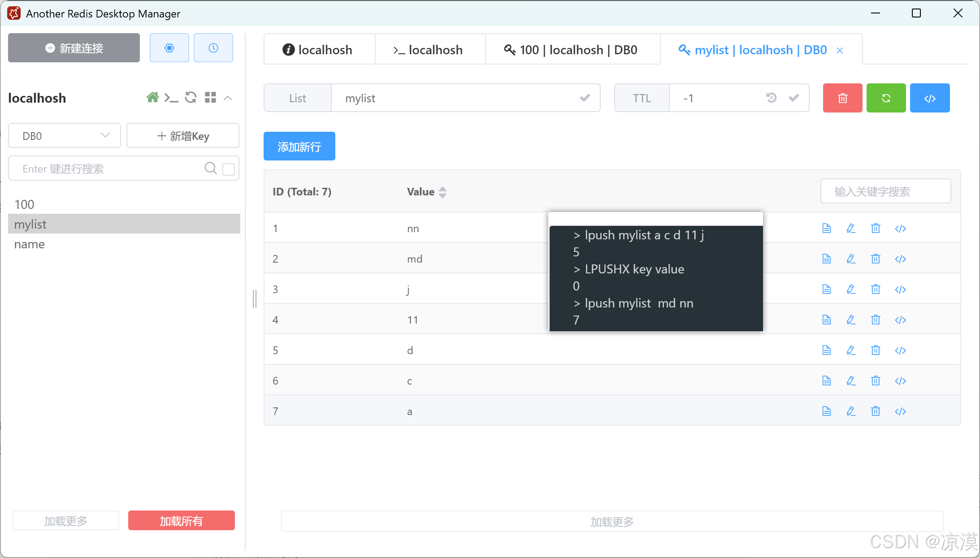Refresh the localhosh connection
The image size is (980, 558).
191,97
